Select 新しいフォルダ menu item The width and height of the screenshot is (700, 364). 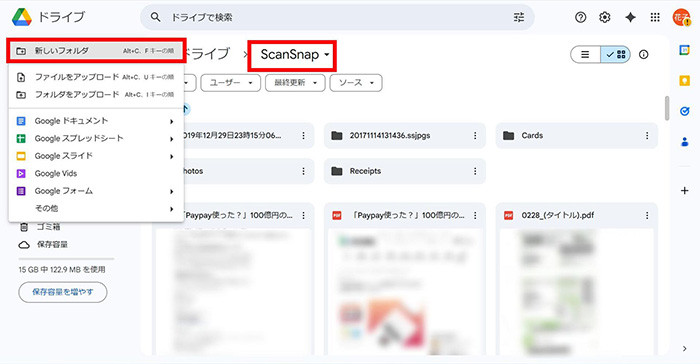(96, 50)
